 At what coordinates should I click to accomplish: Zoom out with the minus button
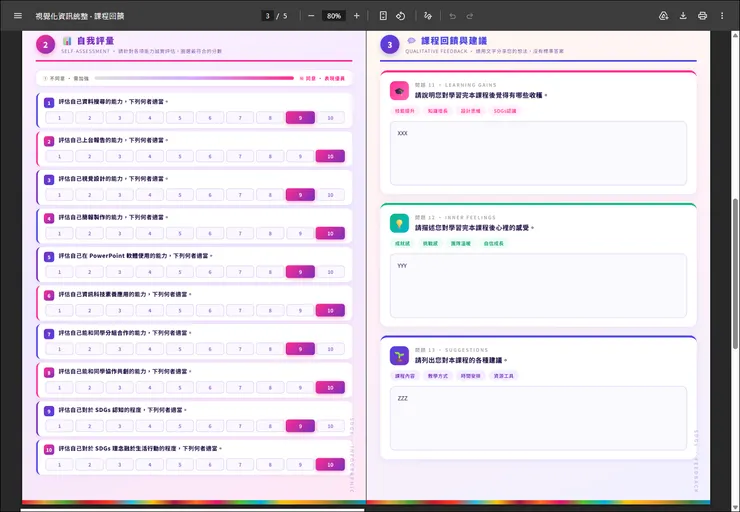click(311, 16)
